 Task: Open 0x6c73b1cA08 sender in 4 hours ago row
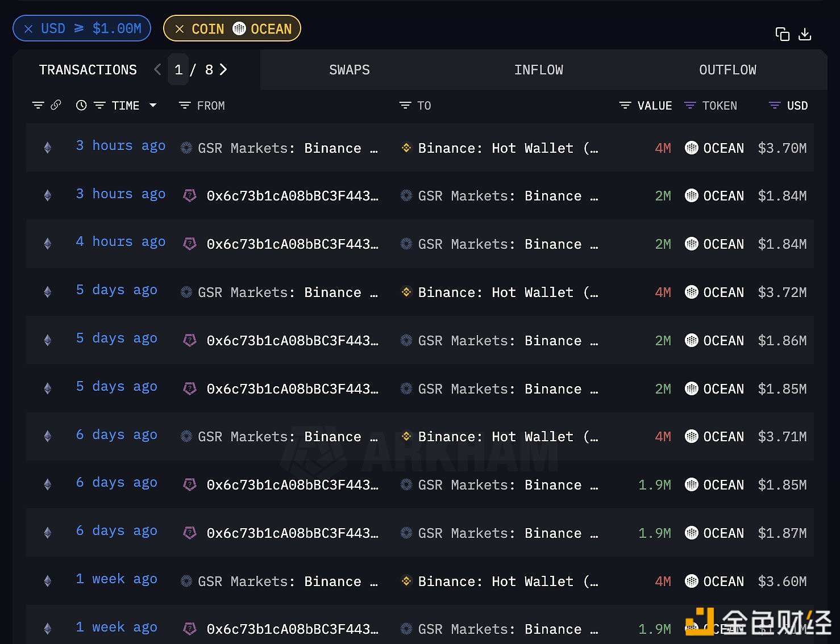[292, 244]
